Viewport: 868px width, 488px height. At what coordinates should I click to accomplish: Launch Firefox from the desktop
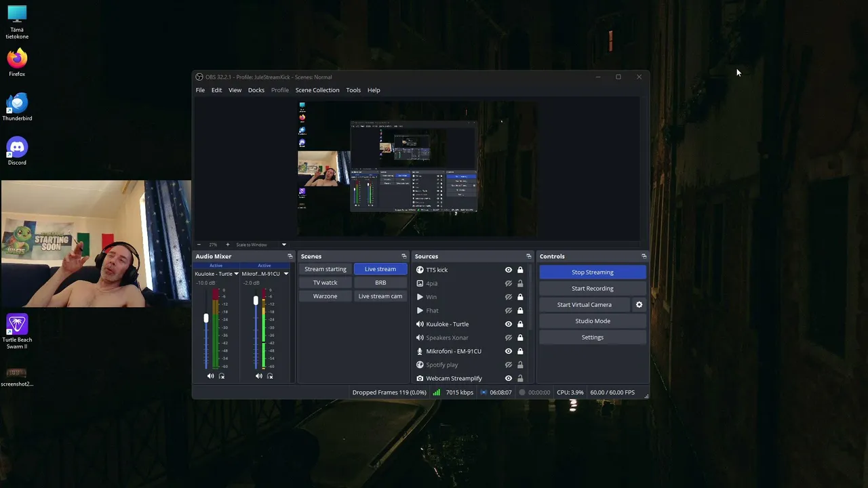click(17, 62)
